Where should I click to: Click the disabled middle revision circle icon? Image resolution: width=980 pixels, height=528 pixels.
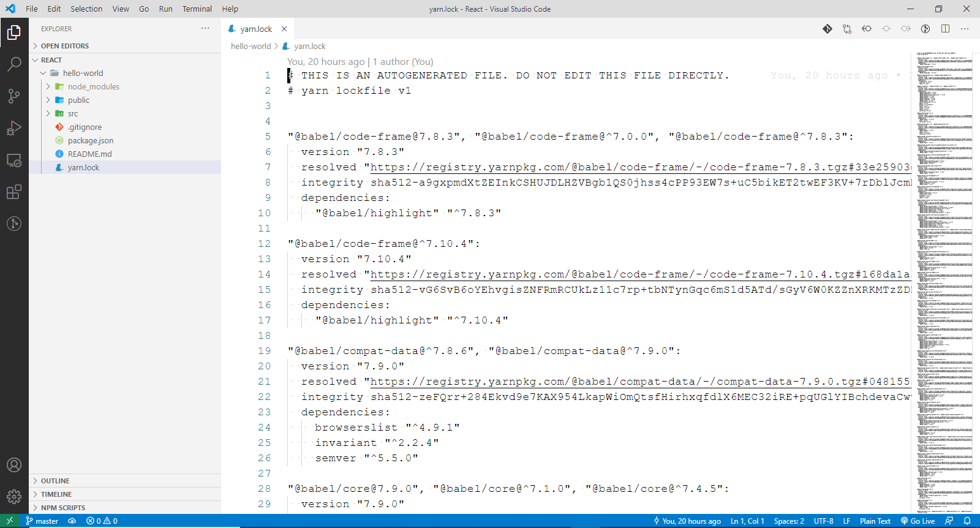click(886, 29)
